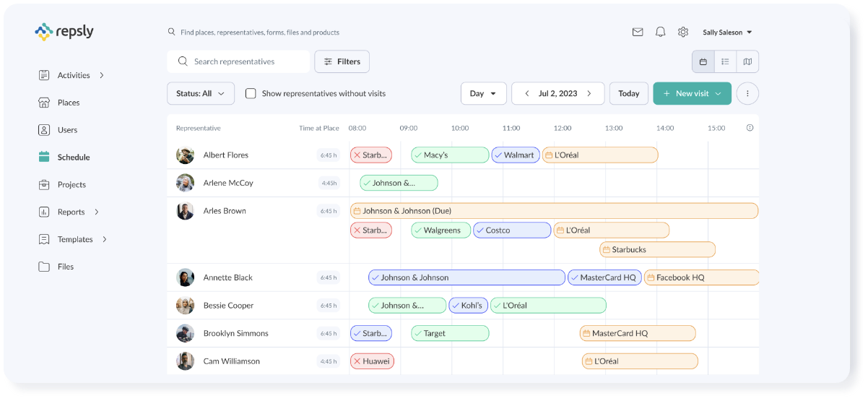Open Annette Black's MasterCard HQ visit
Image resolution: width=868 pixels, height=401 pixels.
pos(604,277)
